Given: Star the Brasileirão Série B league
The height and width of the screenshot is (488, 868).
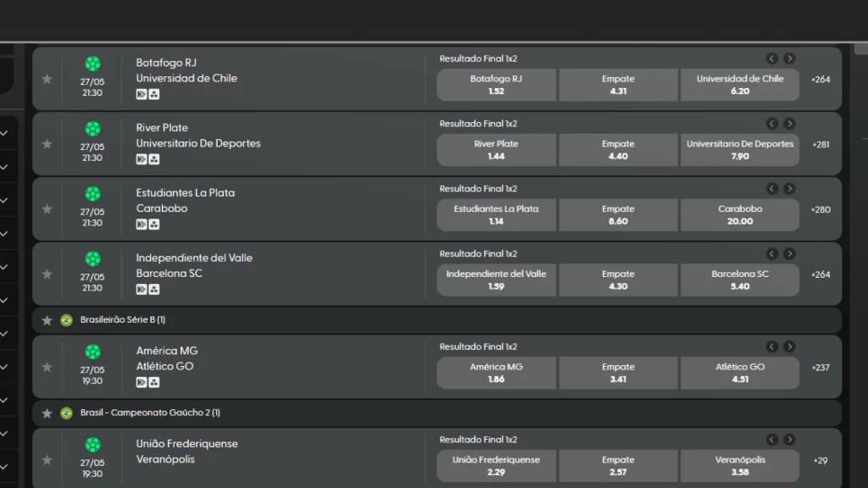Looking at the screenshot, I should (47, 319).
